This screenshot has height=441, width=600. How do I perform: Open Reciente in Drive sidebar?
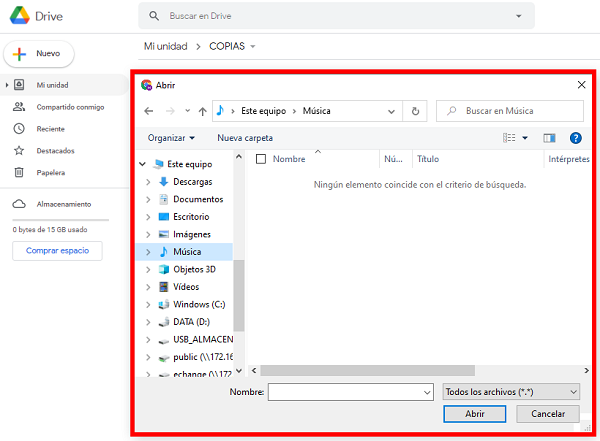(51, 128)
